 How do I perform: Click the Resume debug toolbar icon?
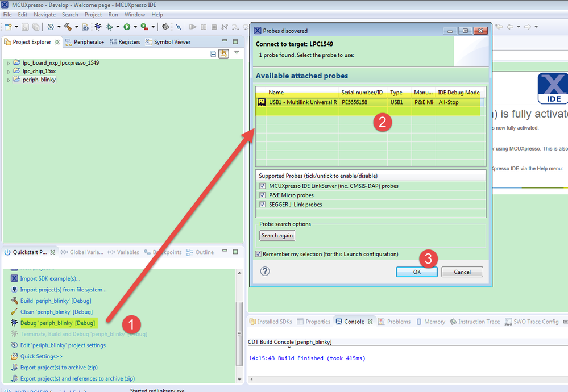pos(193,27)
